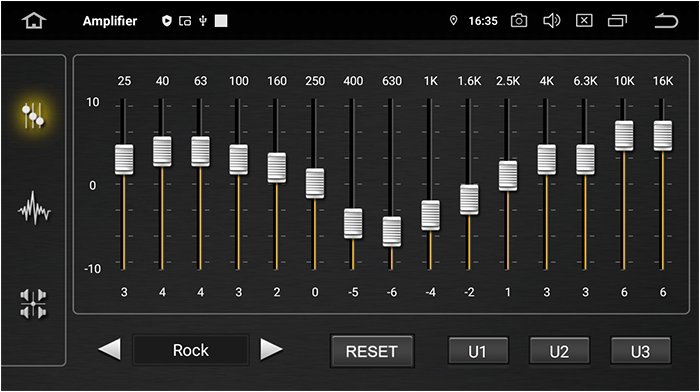Screen dimensions: 700x392
Task: Go to home screen via house icon
Action: point(34,21)
